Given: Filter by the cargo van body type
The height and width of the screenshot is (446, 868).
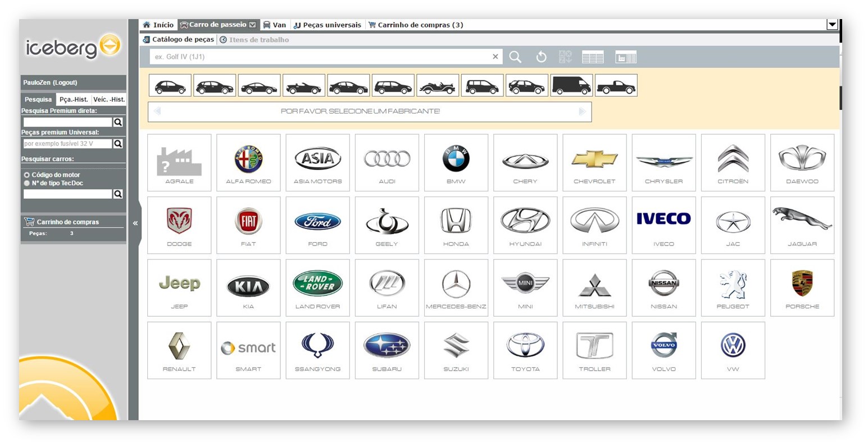Looking at the screenshot, I should pos(571,85).
